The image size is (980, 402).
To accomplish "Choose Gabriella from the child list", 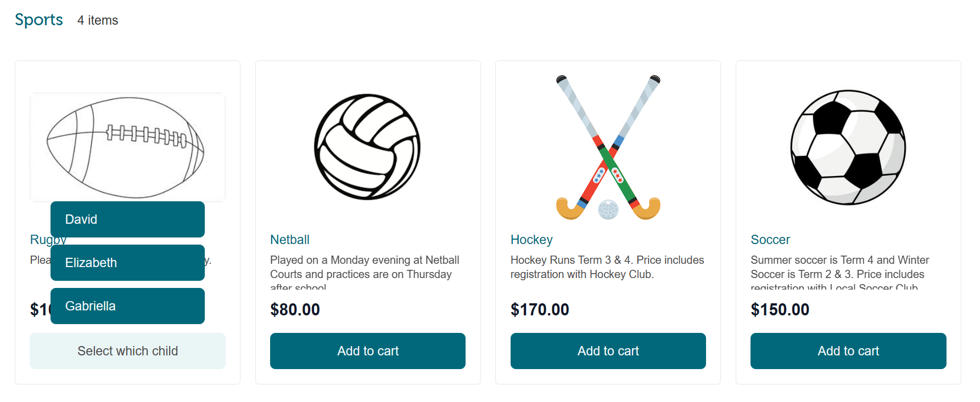I will pos(127,306).
